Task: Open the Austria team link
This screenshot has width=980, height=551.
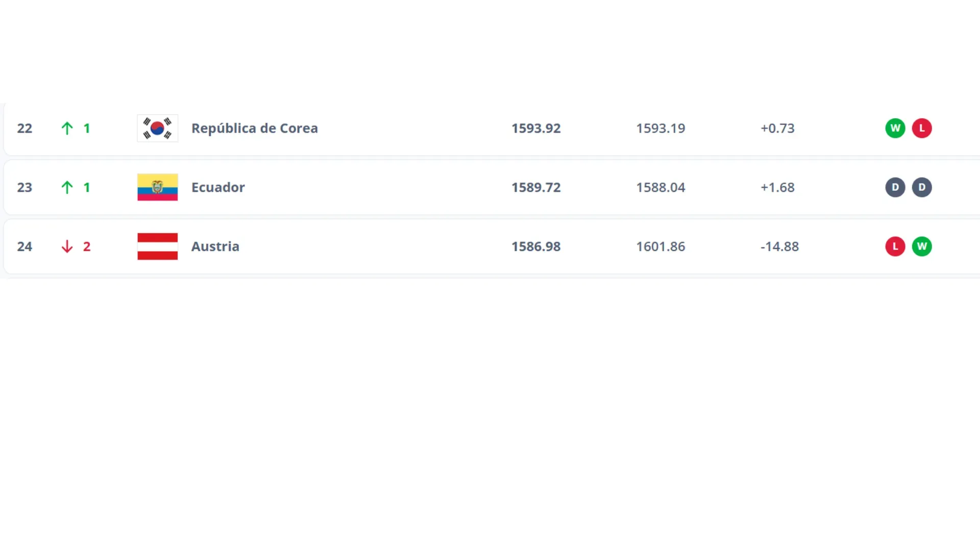Action: click(x=215, y=246)
